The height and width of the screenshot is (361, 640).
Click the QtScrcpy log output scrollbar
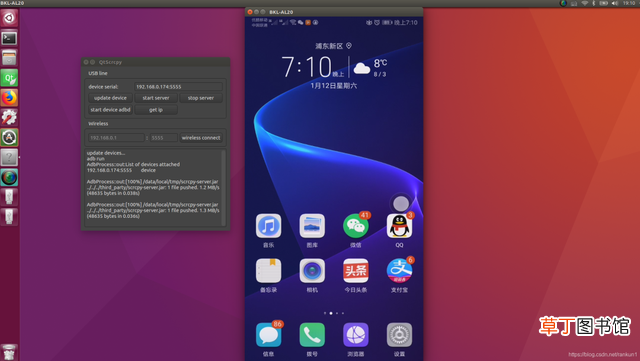coord(223,187)
